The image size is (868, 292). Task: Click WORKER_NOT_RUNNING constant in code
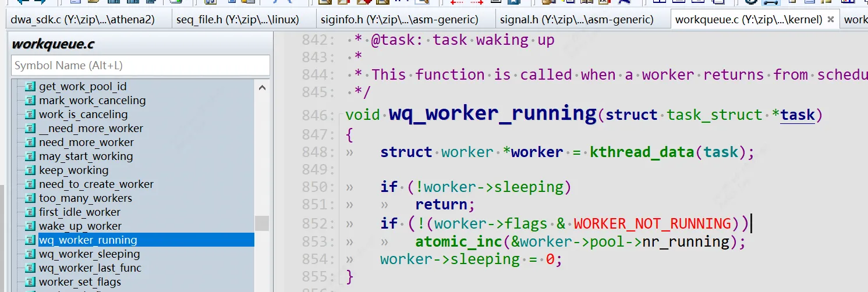tap(653, 224)
